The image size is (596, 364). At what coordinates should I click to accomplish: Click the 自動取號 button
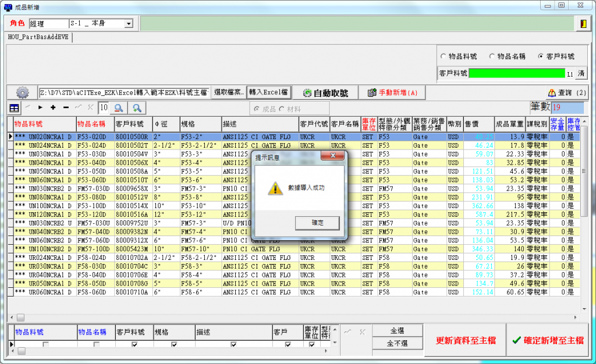click(x=325, y=92)
